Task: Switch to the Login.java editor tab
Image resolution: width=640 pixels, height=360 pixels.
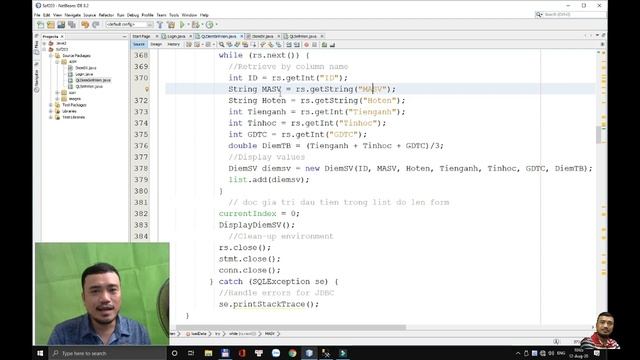Action: tap(176, 36)
